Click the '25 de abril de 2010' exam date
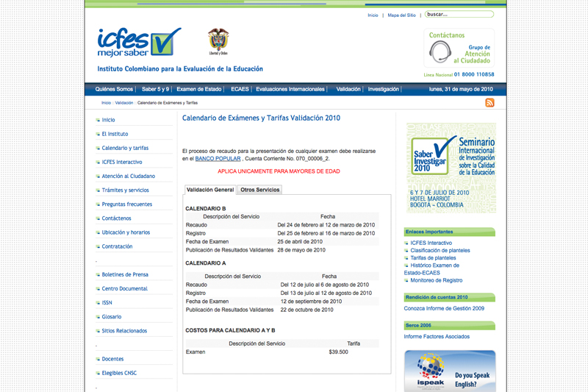The width and height of the screenshot is (588, 392). pos(300,242)
